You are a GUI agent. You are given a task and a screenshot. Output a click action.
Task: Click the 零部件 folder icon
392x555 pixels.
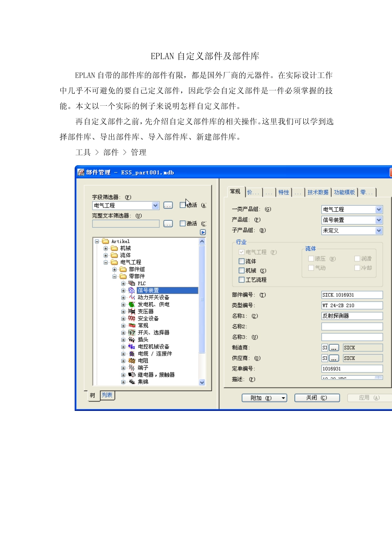point(123,276)
